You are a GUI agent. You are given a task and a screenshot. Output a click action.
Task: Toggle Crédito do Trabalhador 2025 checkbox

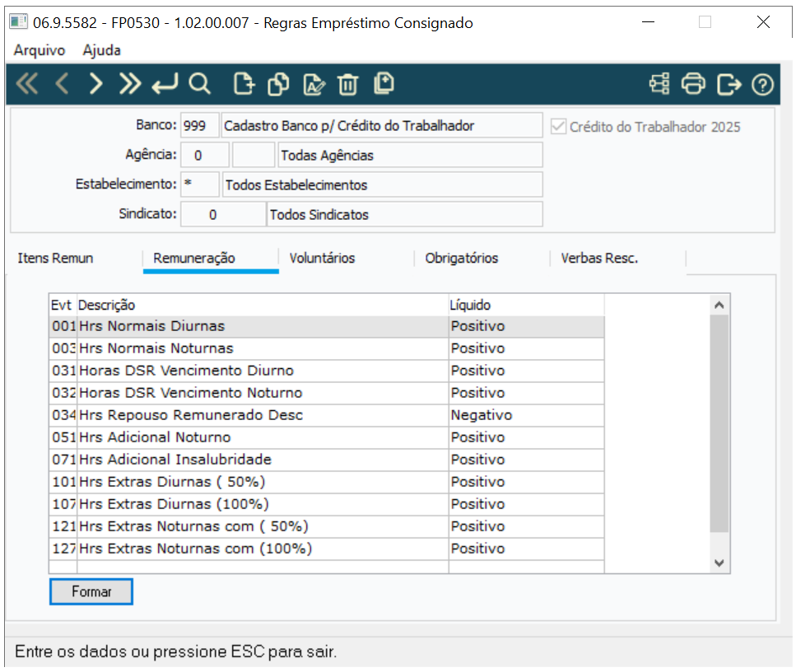coord(559,127)
